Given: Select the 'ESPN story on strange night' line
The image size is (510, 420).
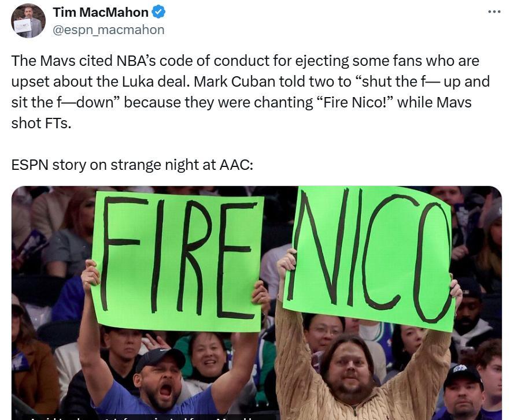Looking at the screenshot, I should tap(132, 165).
